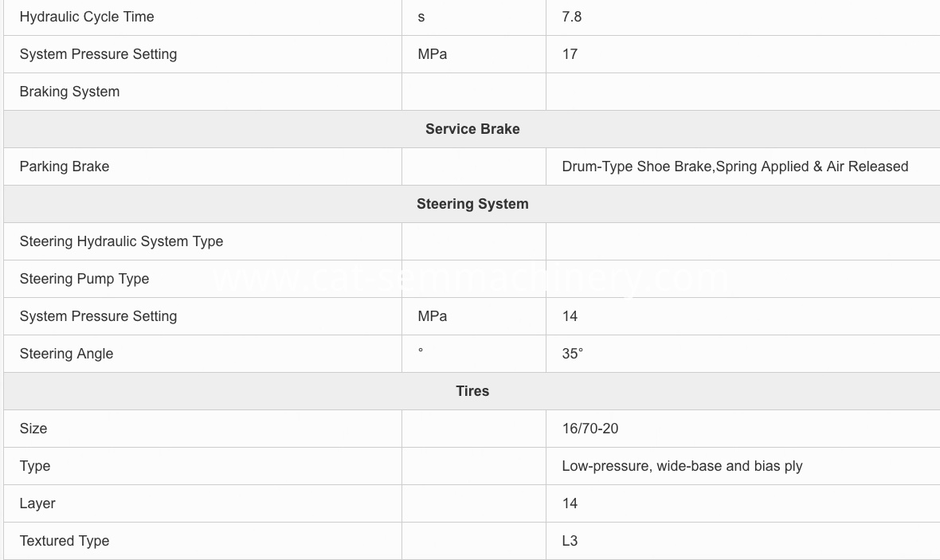Click the Steering Hydraulic System Type label
This screenshot has height=560, width=940.
coord(122,241)
